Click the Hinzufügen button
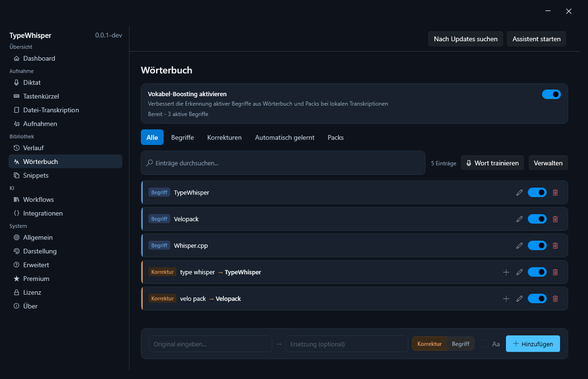 click(x=533, y=344)
